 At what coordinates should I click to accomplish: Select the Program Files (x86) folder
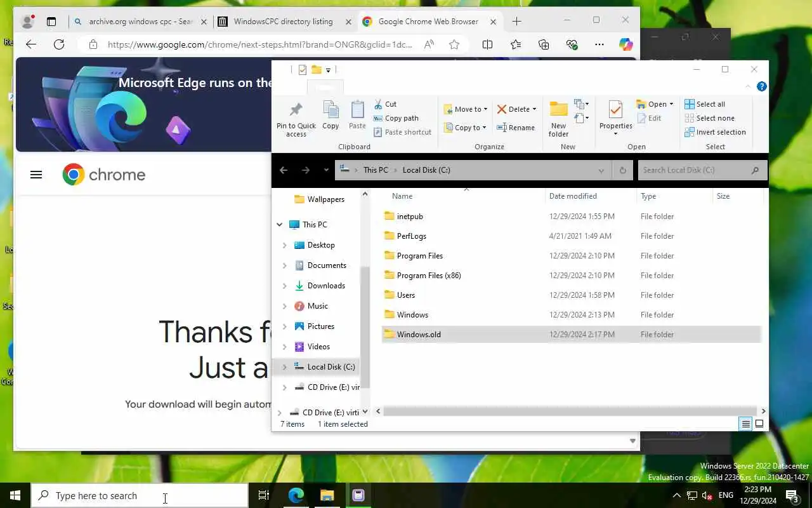(x=429, y=276)
